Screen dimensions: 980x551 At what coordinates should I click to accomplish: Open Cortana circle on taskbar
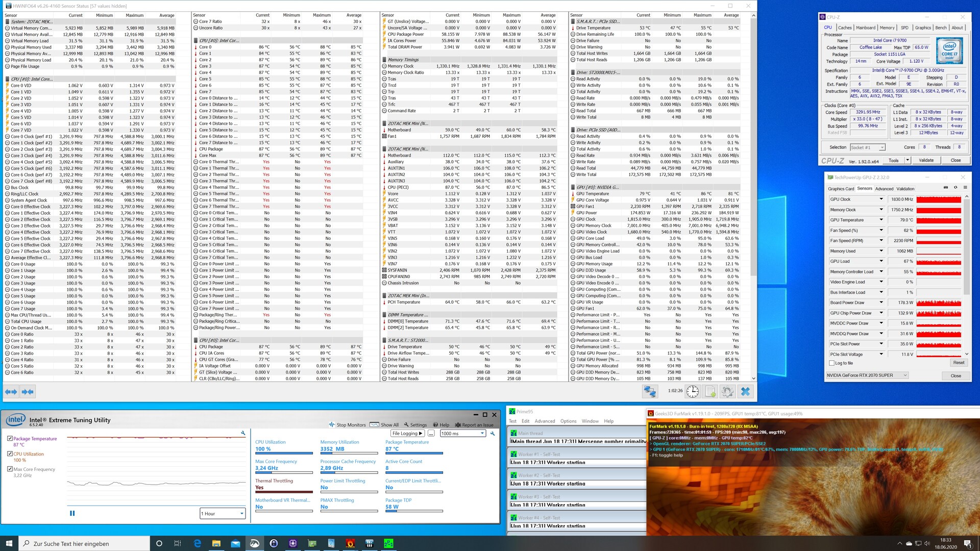click(x=159, y=543)
